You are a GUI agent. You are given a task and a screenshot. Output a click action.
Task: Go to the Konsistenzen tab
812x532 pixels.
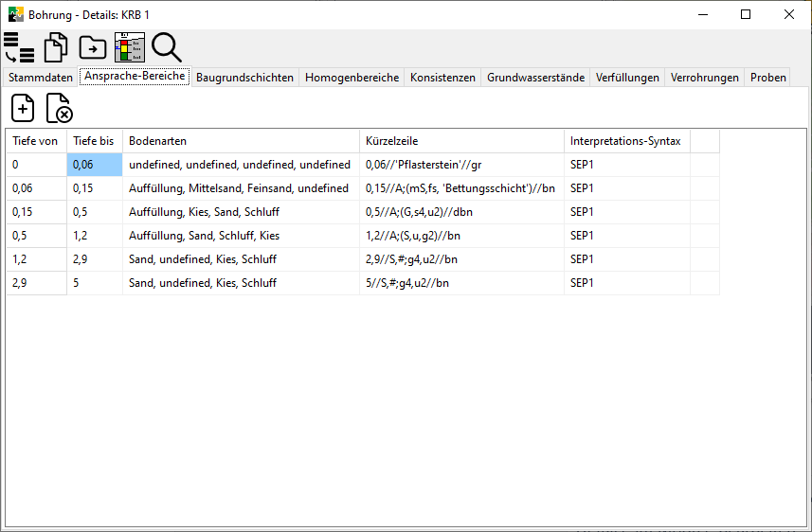[442, 78]
